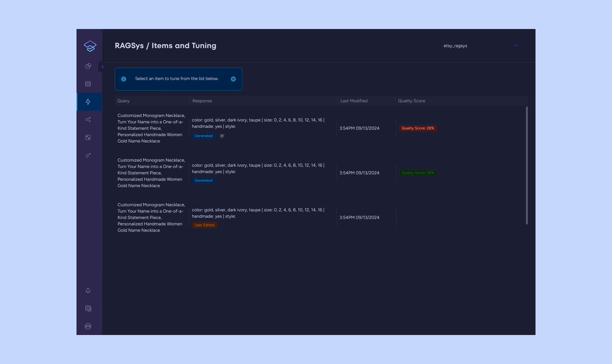Open the database icon below the bell
The width and height of the screenshot is (612, 364).
[88, 308]
